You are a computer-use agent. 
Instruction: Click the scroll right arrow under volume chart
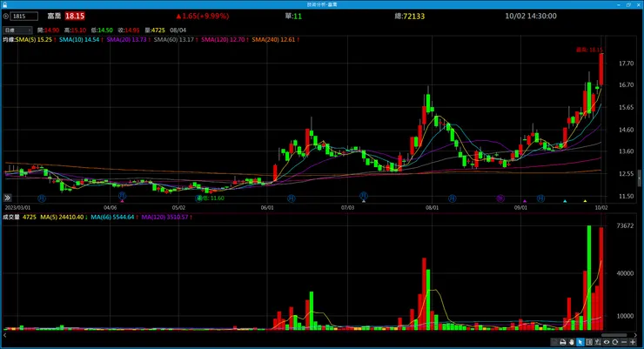635,335
